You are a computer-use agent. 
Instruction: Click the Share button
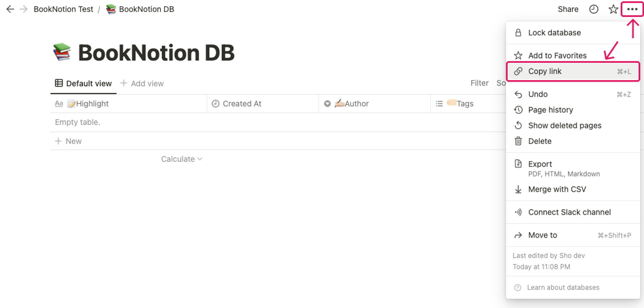568,9
